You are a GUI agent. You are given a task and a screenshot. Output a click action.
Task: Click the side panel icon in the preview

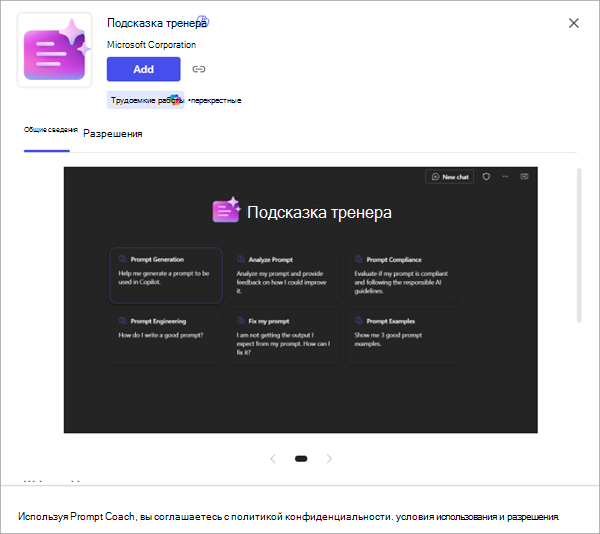[x=524, y=176]
